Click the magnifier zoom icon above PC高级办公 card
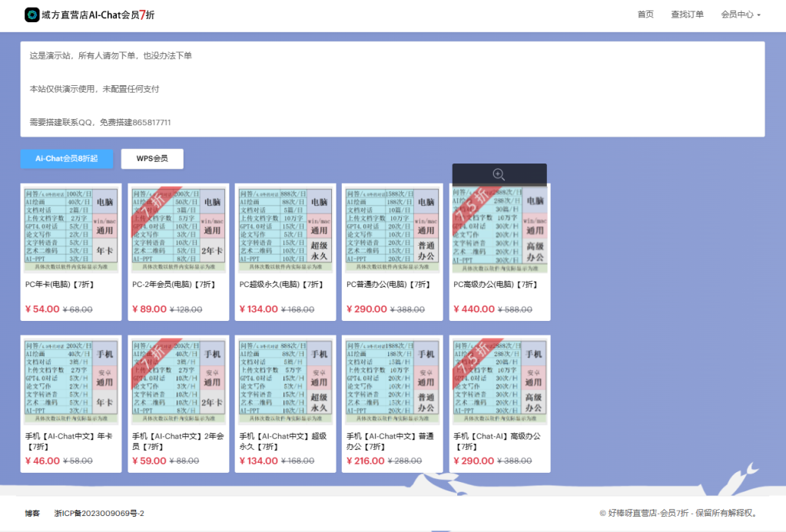The width and height of the screenshot is (786, 532). pyautogui.click(x=499, y=174)
